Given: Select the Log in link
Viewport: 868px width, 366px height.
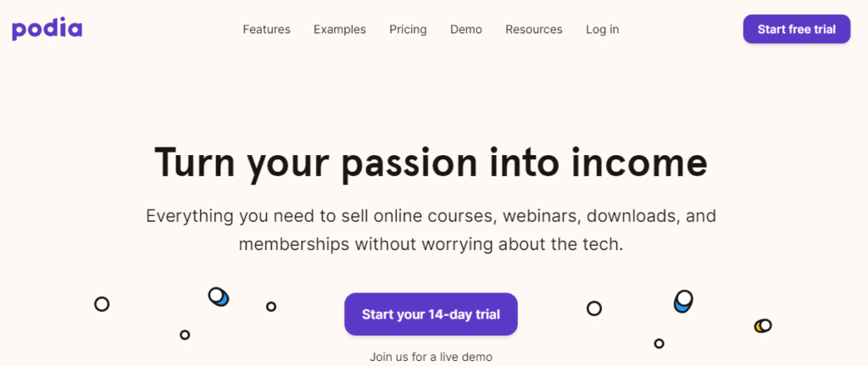Looking at the screenshot, I should pyautogui.click(x=603, y=30).
